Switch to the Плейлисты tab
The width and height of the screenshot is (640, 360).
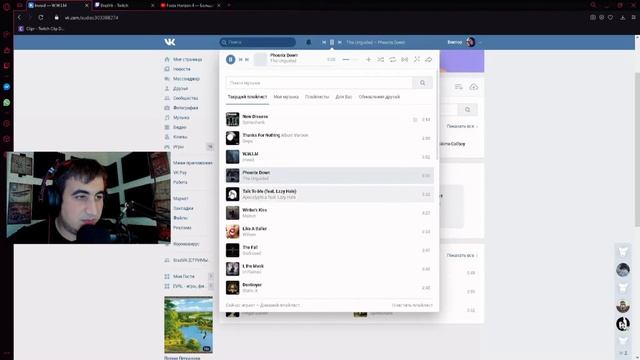tap(317, 97)
